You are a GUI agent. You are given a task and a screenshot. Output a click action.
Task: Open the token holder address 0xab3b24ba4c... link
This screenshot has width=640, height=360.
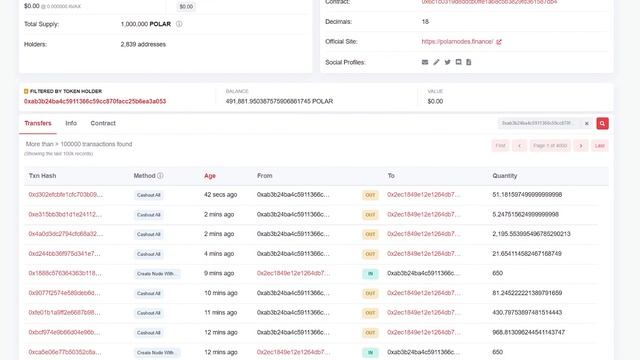95,101
